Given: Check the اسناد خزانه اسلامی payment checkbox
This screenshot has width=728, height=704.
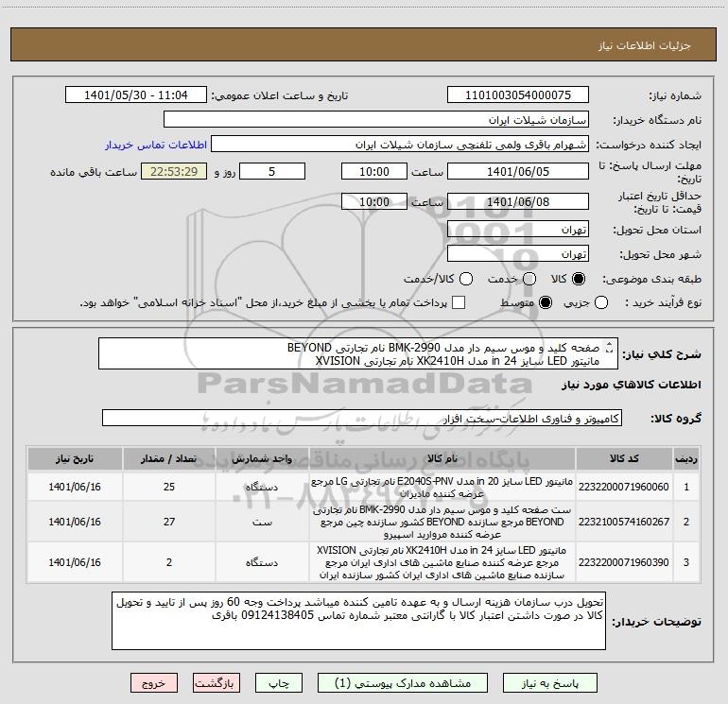Looking at the screenshot, I should click(459, 302).
